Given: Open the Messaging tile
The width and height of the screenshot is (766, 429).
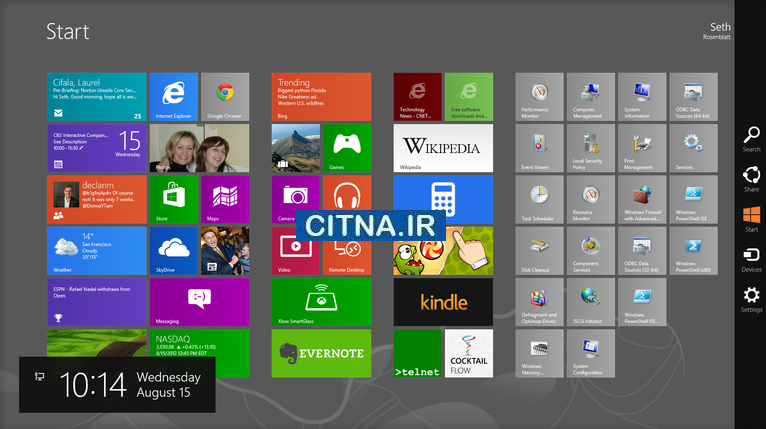Looking at the screenshot, I should point(198,302).
